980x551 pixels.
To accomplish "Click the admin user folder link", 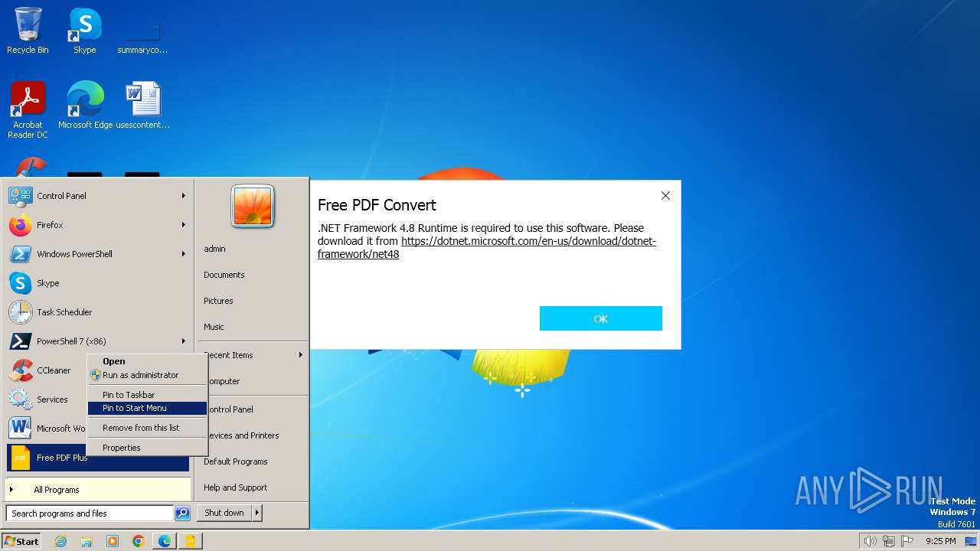I will 214,249.
